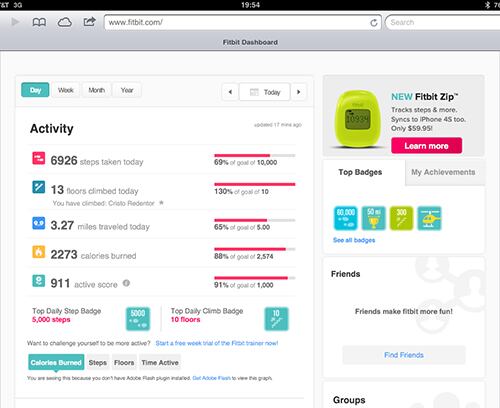Select the Steps graph tab
Viewport: 500px width, 408px height.
[98, 362]
